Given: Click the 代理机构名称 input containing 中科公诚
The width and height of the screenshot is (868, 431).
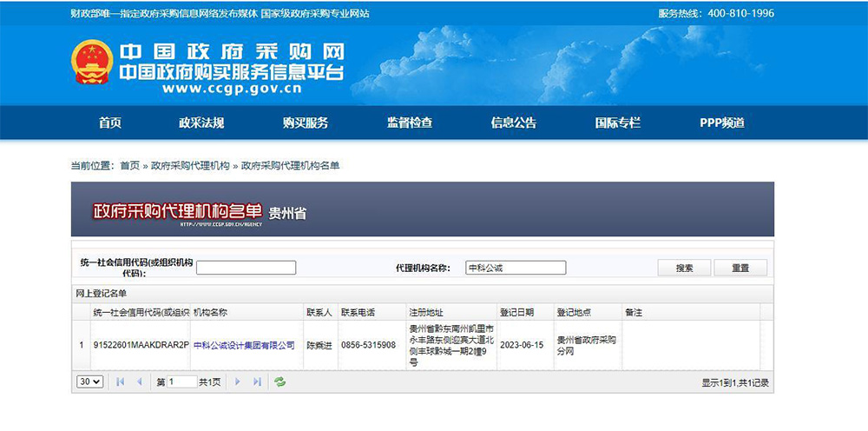Looking at the screenshot, I should [516, 268].
